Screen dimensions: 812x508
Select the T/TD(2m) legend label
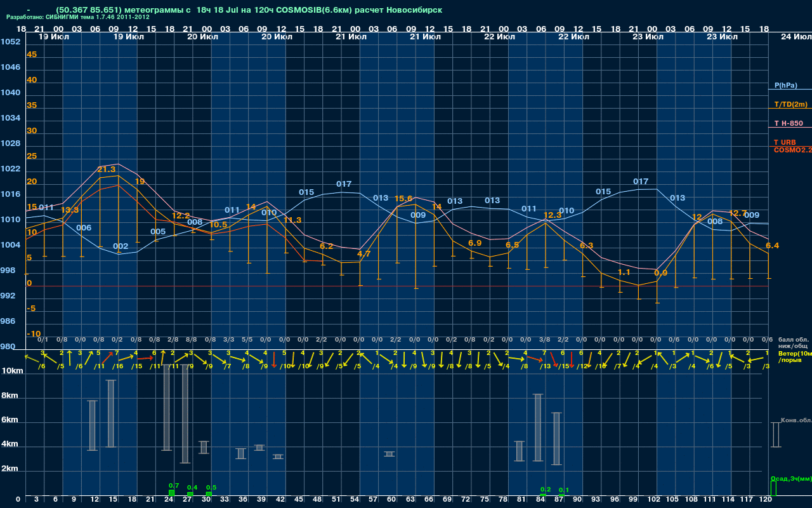click(x=791, y=104)
